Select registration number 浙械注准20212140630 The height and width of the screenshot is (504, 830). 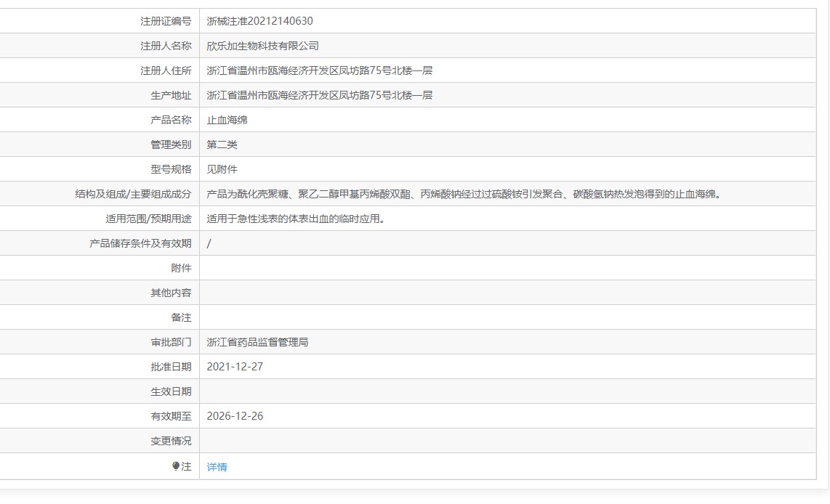259,21
